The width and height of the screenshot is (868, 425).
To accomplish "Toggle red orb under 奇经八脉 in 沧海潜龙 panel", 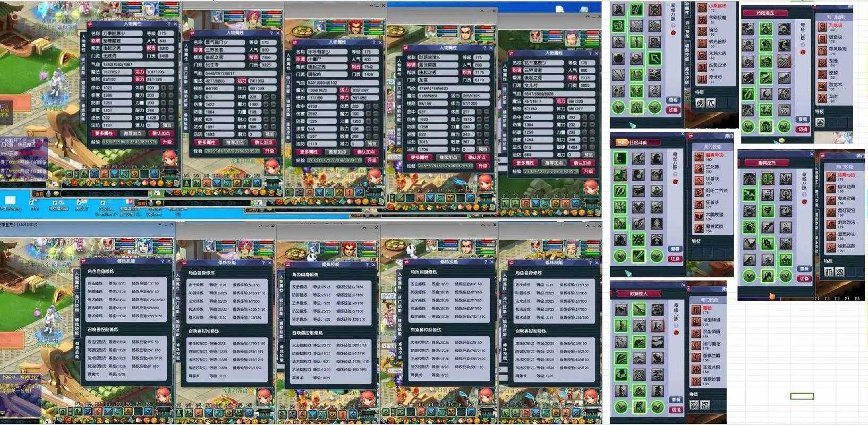I will [803, 52].
